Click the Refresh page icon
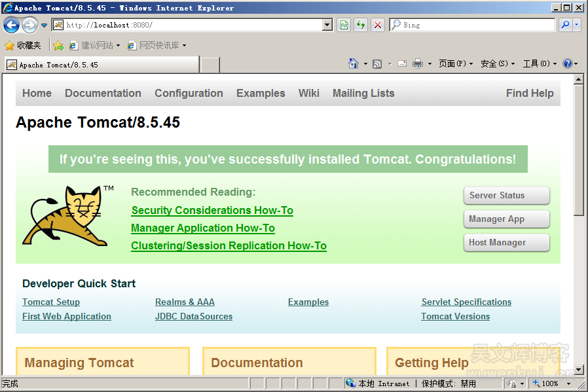The width and height of the screenshot is (588, 392). (361, 25)
